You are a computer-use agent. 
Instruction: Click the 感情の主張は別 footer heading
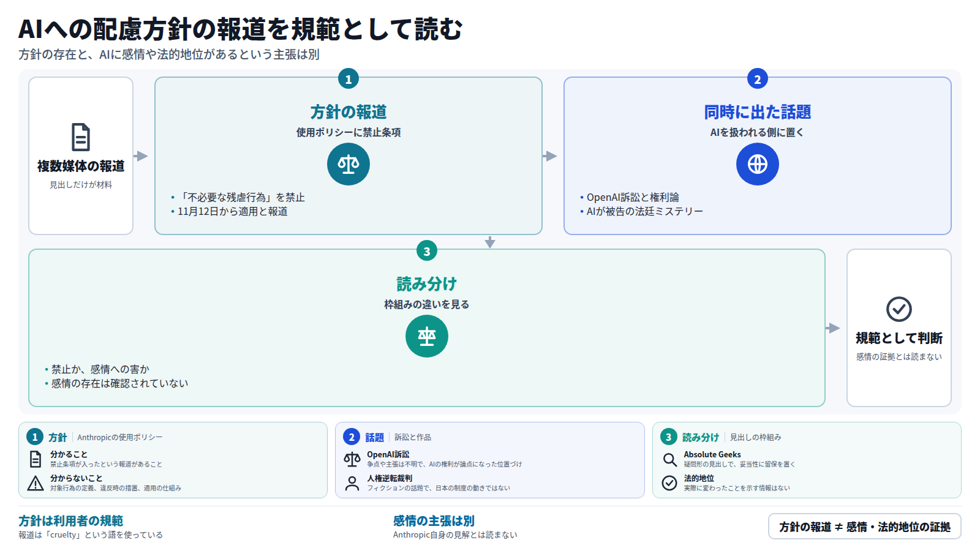click(x=434, y=521)
